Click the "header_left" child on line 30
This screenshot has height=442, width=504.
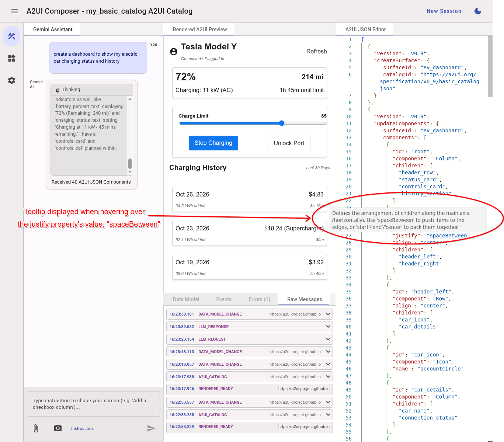418,257
